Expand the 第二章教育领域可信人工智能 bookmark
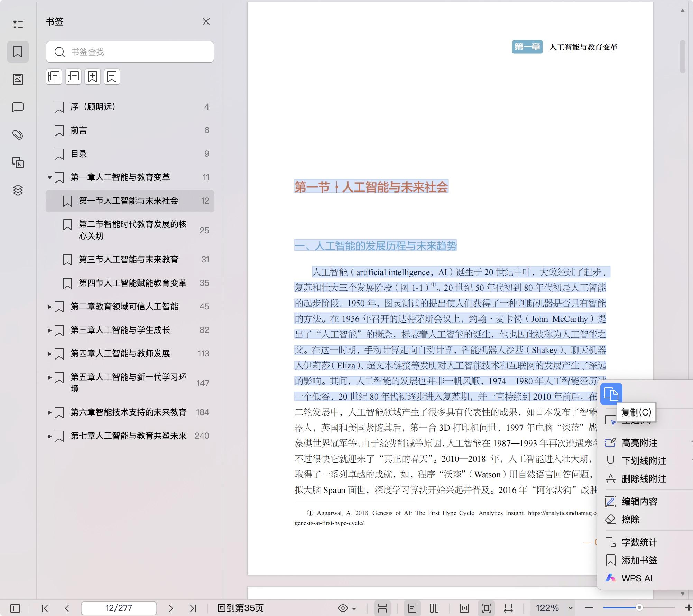The width and height of the screenshot is (693, 616). coord(49,307)
